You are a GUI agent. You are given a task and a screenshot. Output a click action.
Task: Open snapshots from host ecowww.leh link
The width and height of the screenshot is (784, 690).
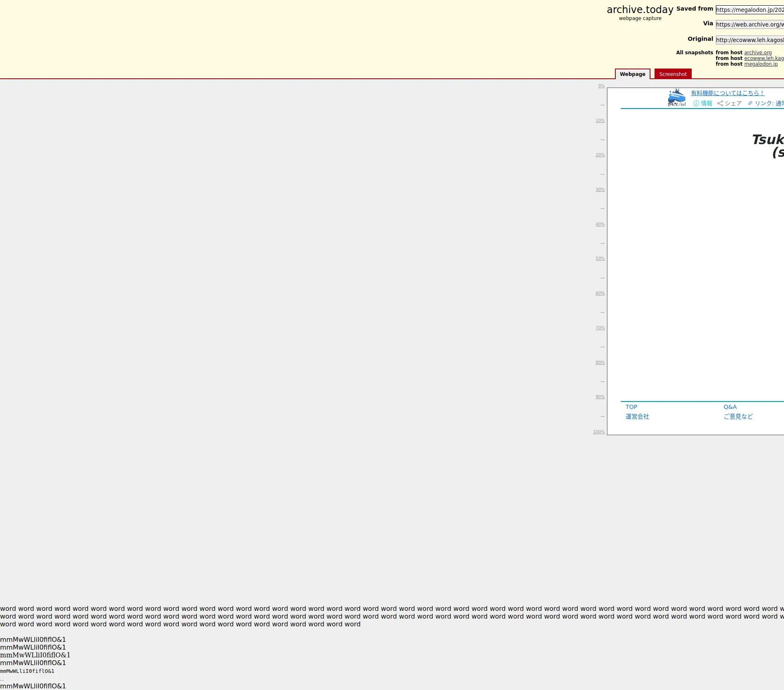coord(764,58)
